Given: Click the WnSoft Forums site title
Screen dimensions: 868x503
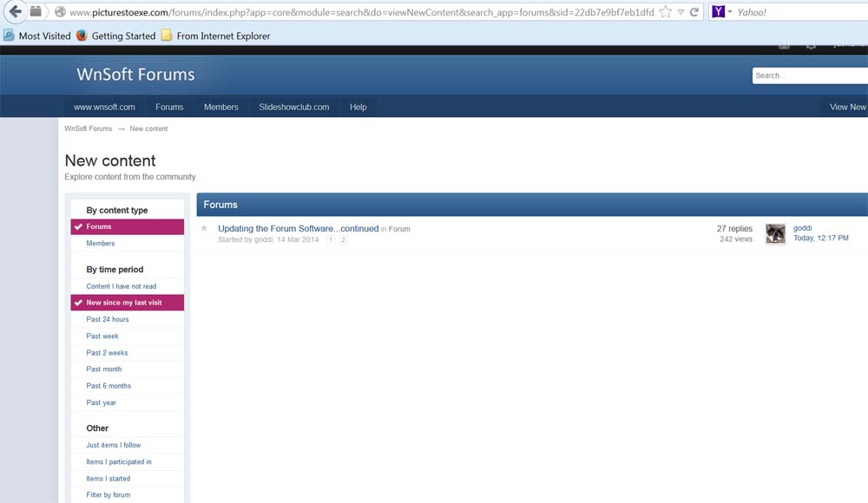Looking at the screenshot, I should [135, 75].
